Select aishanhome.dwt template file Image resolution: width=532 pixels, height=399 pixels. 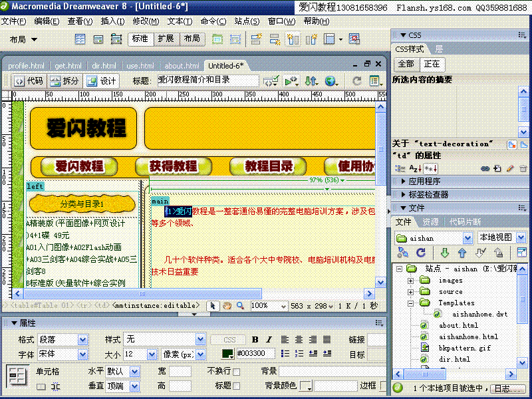[479, 314]
